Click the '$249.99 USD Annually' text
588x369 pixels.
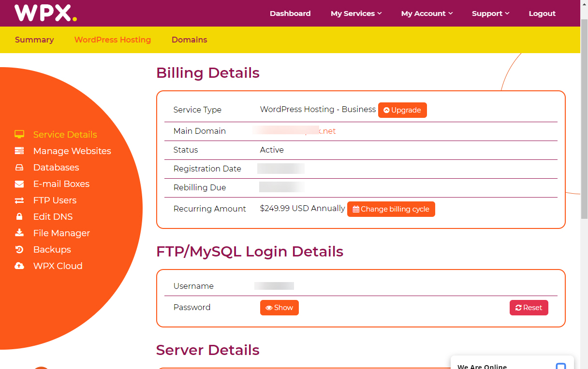(303, 209)
